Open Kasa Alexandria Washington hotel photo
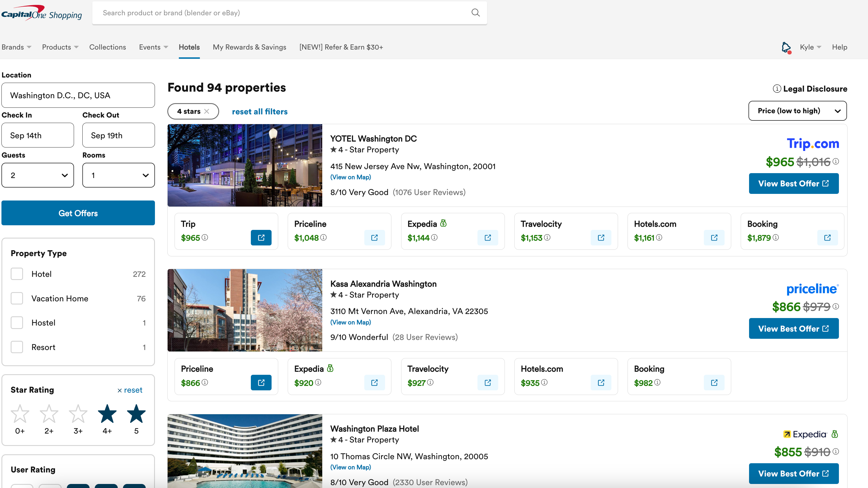This screenshot has width=868, height=488. tap(245, 310)
